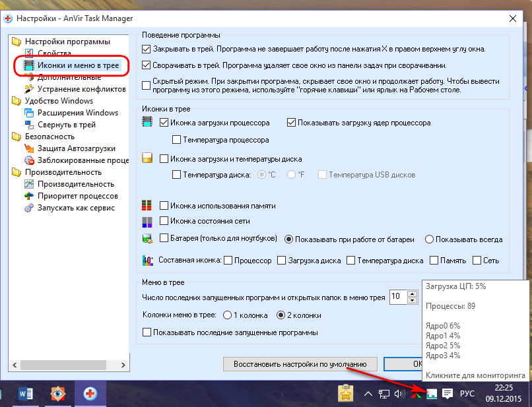The image size is (532, 407).
Task: Click gears icon beside Запускать как сервис
Action: tap(29, 208)
